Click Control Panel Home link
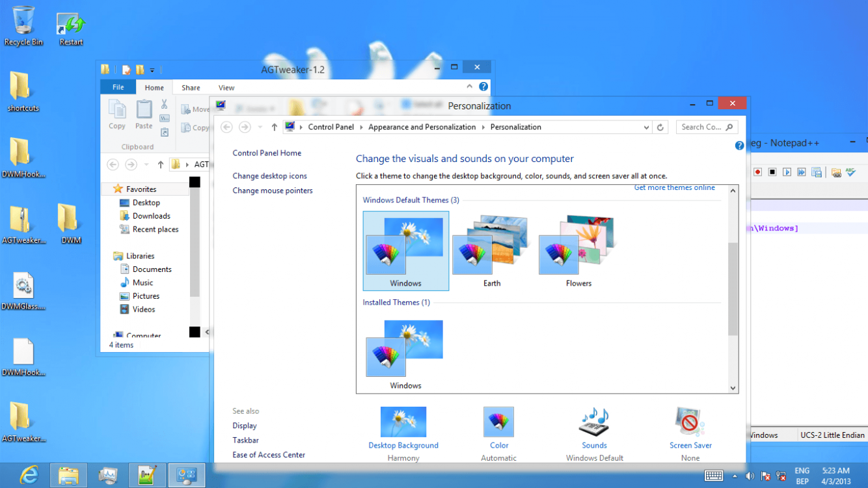The image size is (868, 488). pyautogui.click(x=267, y=153)
